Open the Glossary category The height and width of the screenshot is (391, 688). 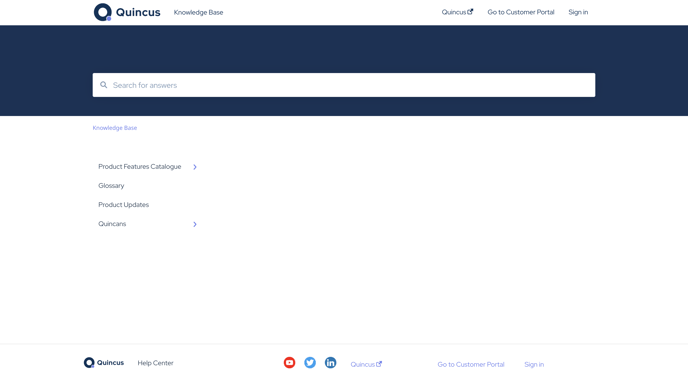pos(111,186)
